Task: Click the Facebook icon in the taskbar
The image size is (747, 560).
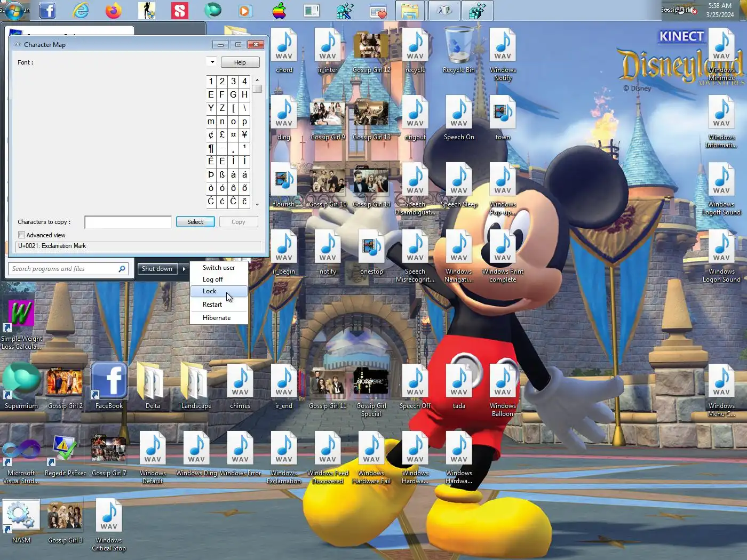Action: pos(47,10)
